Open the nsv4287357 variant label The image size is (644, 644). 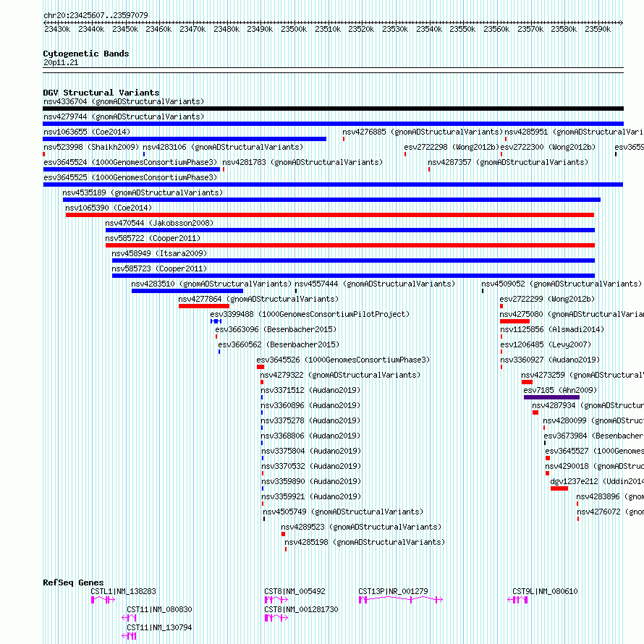(508, 162)
